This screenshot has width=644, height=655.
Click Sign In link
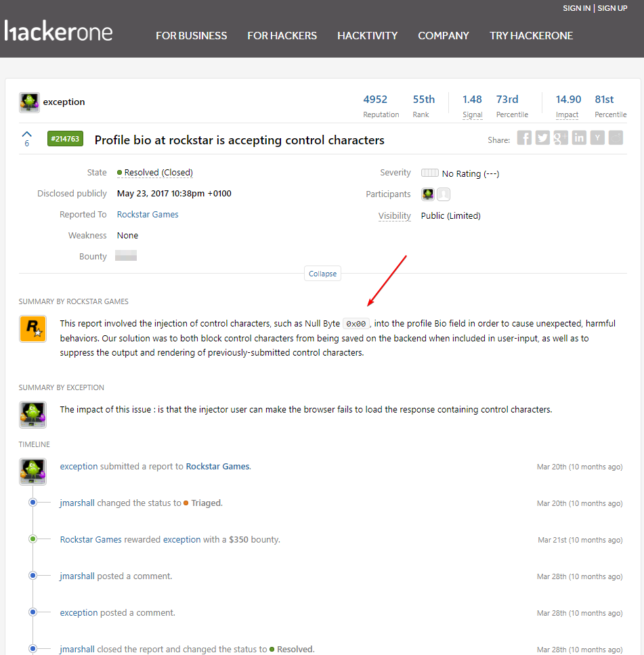576,8
